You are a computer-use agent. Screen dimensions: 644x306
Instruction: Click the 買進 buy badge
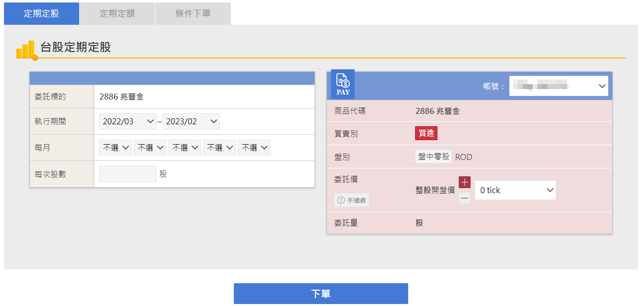(x=426, y=134)
